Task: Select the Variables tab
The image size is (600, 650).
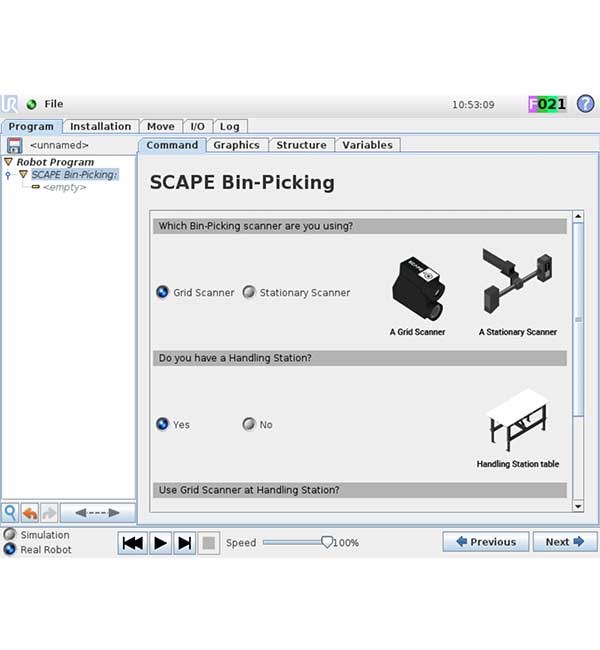Action: tap(367, 145)
